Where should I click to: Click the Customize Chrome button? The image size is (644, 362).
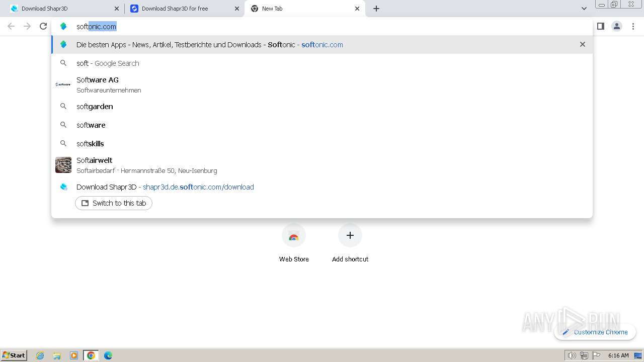tap(595, 332)
